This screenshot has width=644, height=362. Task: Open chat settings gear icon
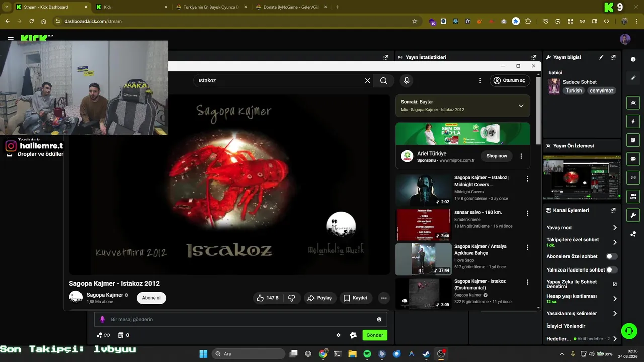tap(338, 335)
